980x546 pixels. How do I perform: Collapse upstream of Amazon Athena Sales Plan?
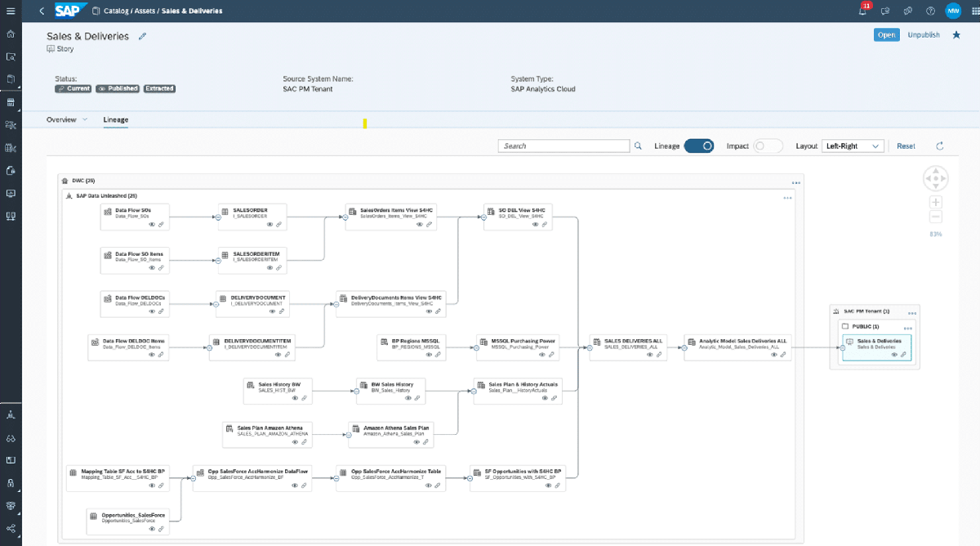(349, 435)
